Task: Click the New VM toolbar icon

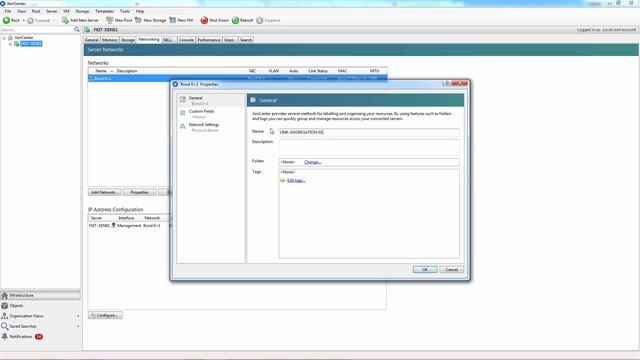Action: pos(173,20)
